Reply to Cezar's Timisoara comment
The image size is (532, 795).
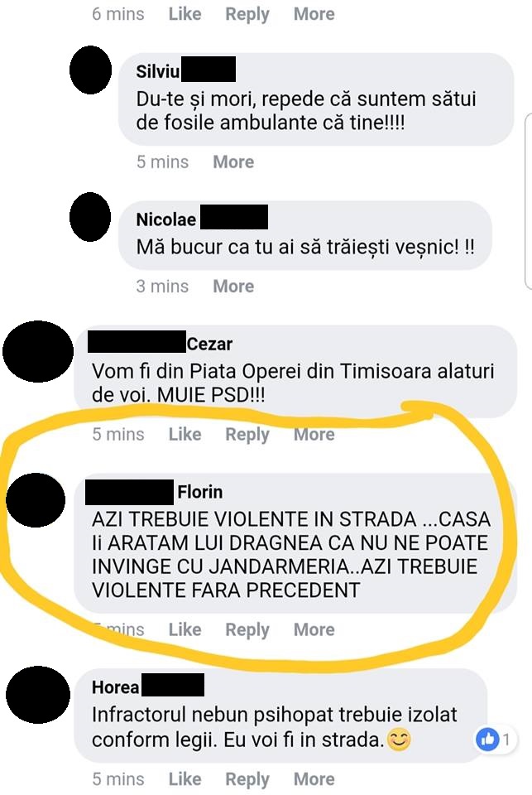(247, 435)
